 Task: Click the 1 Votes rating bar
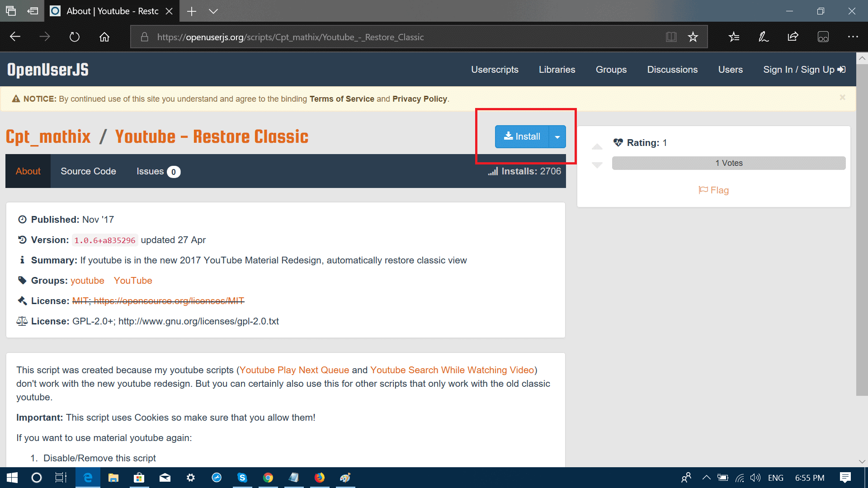[x=728, y=163]
